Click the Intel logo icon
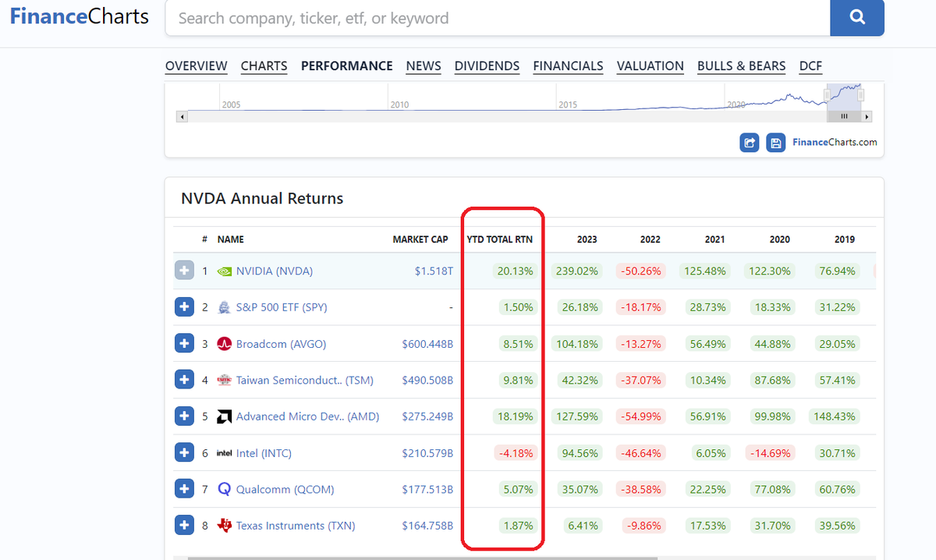The image size is (936, 560). [x=225, y=453]
